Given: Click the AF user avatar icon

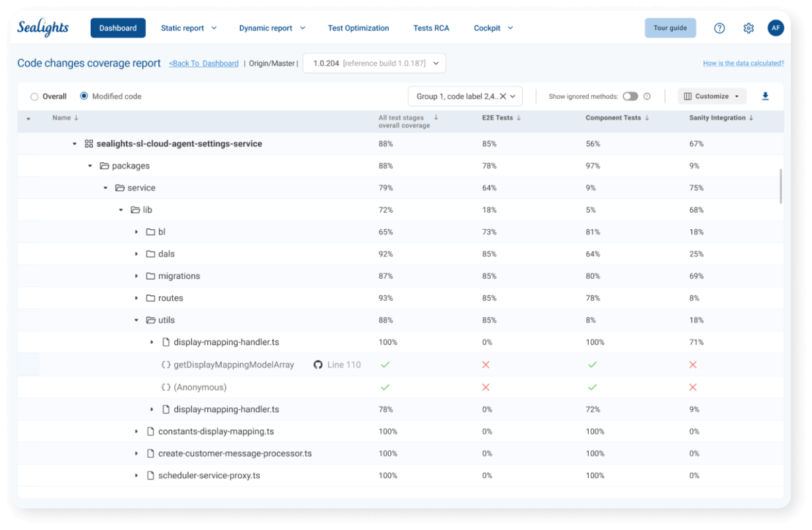Looking at the screenshot, I should pos(775,28).
